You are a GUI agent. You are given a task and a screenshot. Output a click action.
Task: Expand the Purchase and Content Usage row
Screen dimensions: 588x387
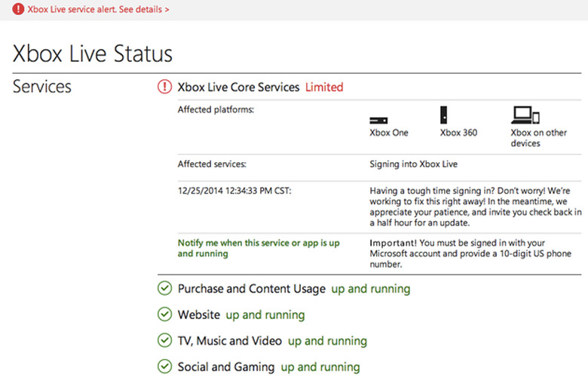point(252,289)
